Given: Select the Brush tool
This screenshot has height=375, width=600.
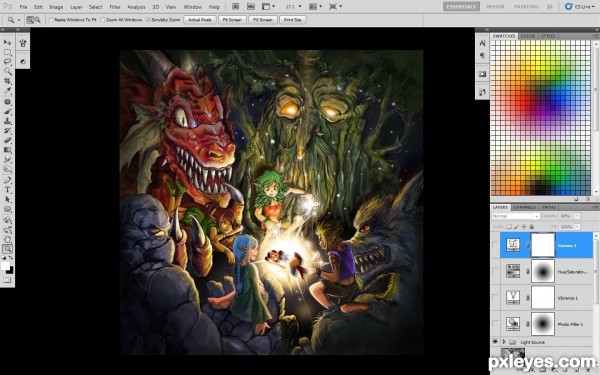Looking at the screenshot, I should coord(7,111).
